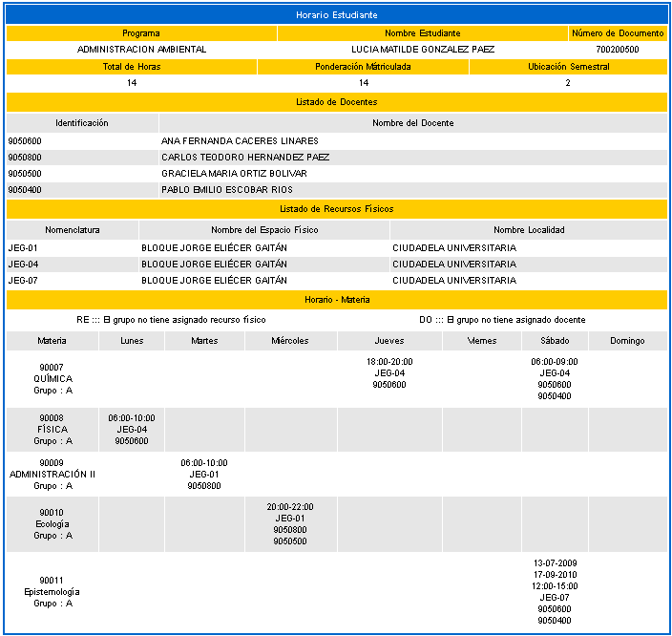Screen dimensions: 672x636
Task: Click student name LUCIA MATILDE GONZALEZ PAEZ
Action: [423, 50]
